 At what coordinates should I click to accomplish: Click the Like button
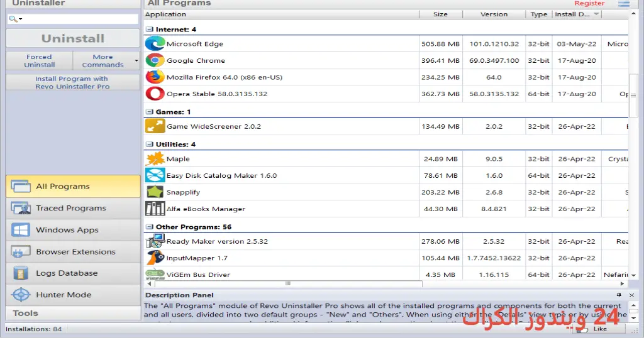pyautogui.click(x=599, y=329)
